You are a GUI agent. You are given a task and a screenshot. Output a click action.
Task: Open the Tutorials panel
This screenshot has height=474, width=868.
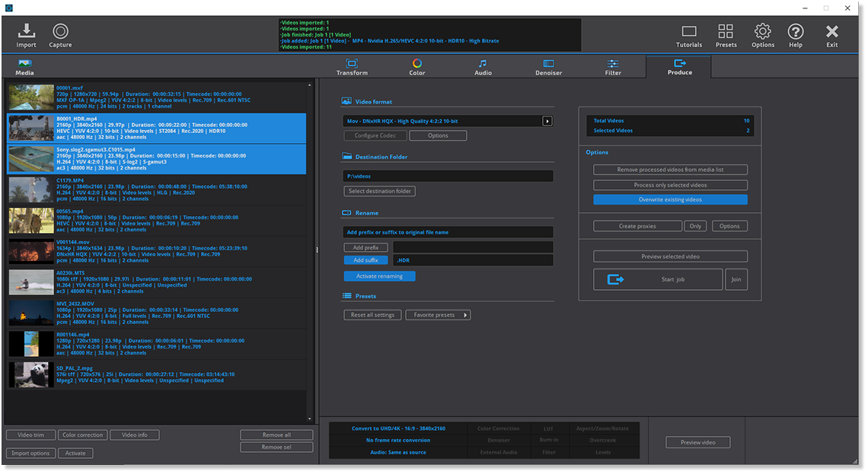pos(688,36)
